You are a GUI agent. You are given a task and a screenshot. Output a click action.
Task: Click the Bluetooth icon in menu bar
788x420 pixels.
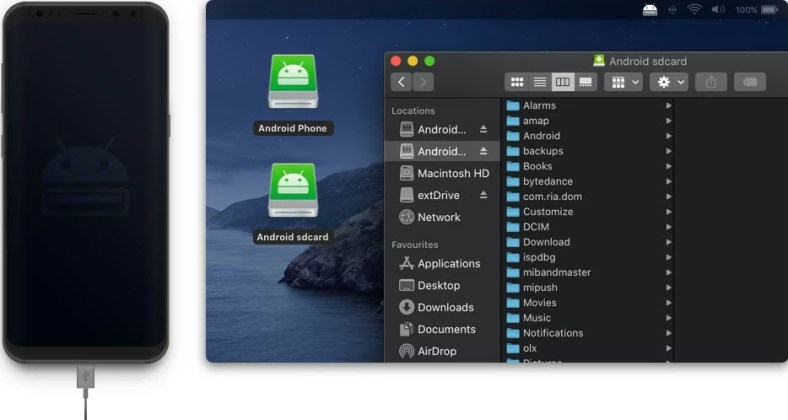click(x=672, y=10)
